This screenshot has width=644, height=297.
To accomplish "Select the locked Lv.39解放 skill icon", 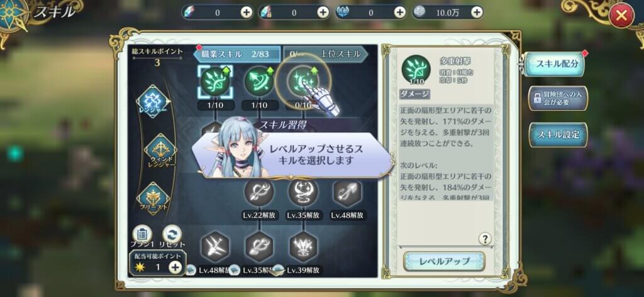I will (303, 247).
